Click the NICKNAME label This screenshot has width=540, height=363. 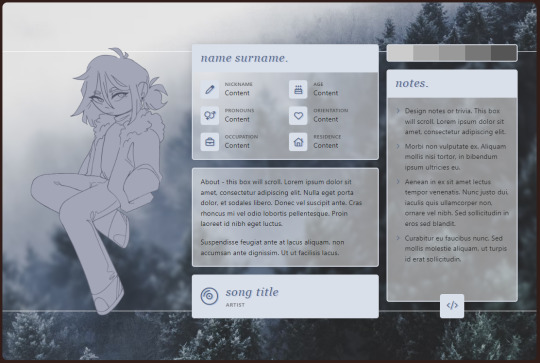(239, 84)
